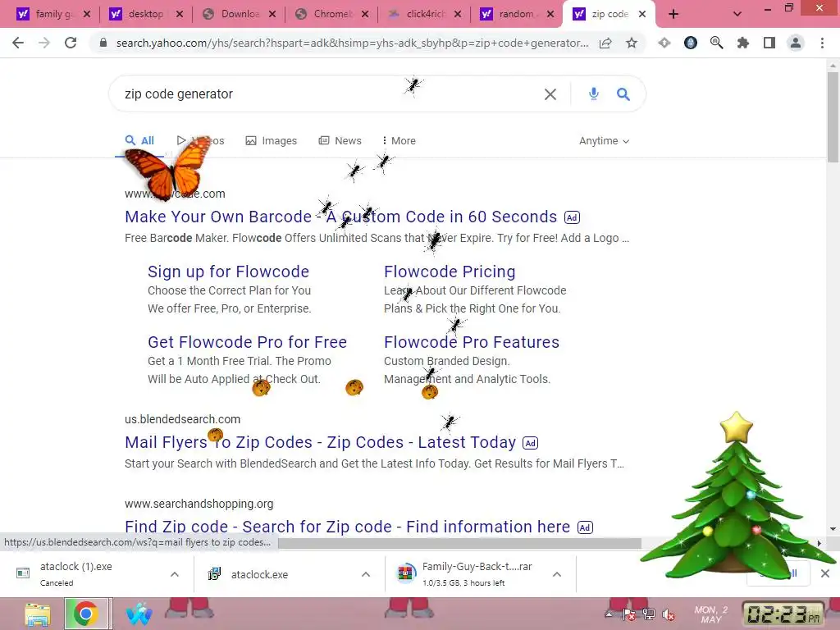Open 'Find Zip code - Search for Zip code' link

[x=347, y=527]
